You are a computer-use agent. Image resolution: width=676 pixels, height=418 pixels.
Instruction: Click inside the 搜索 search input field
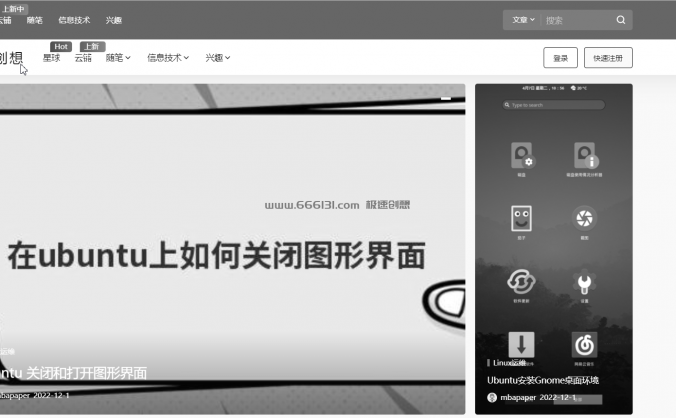pos(576,19)
